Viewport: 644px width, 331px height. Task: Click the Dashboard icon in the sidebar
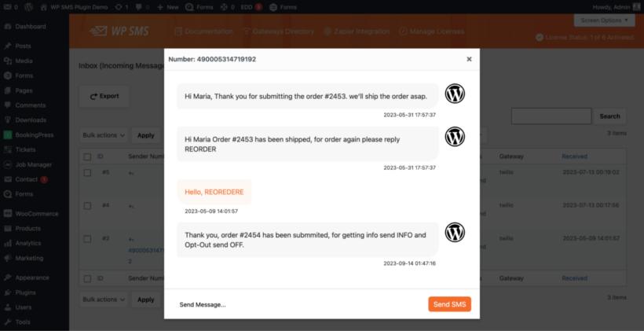click(x=7, y=26)
